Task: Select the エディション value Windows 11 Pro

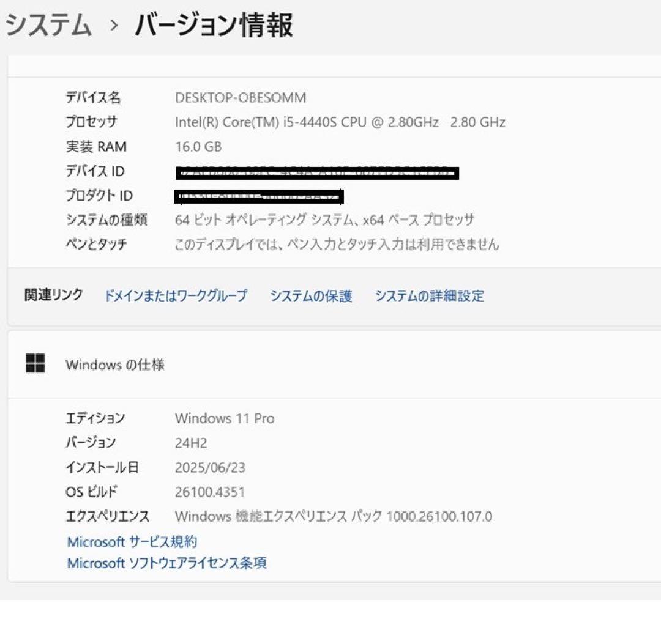Action: coord(225,419)
